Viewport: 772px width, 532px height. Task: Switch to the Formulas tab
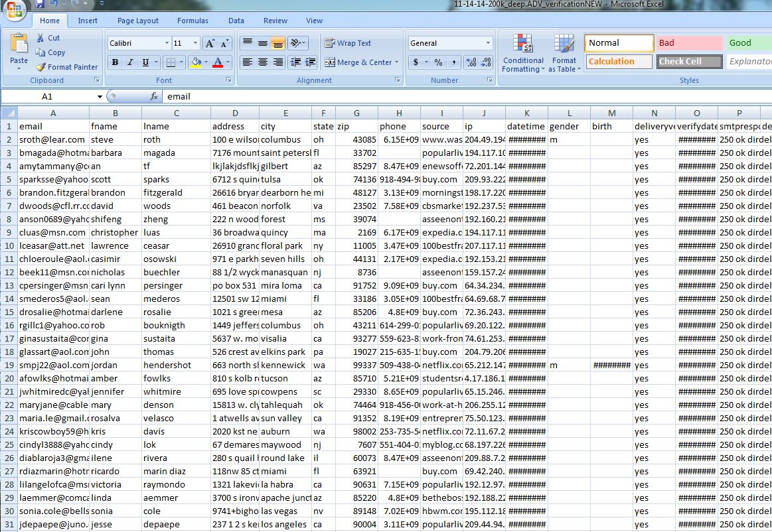pos(193,21)
